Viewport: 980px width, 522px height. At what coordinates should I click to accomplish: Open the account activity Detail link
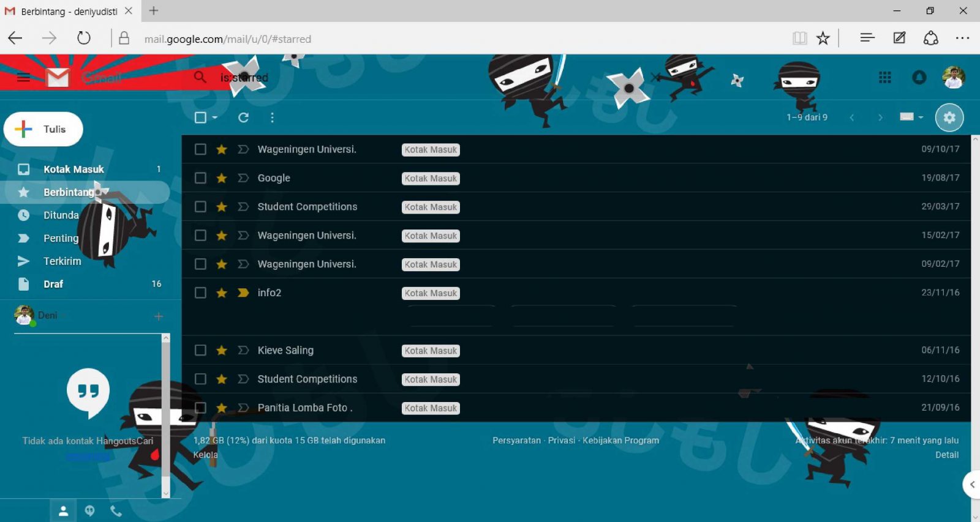[x=947, y=455]
